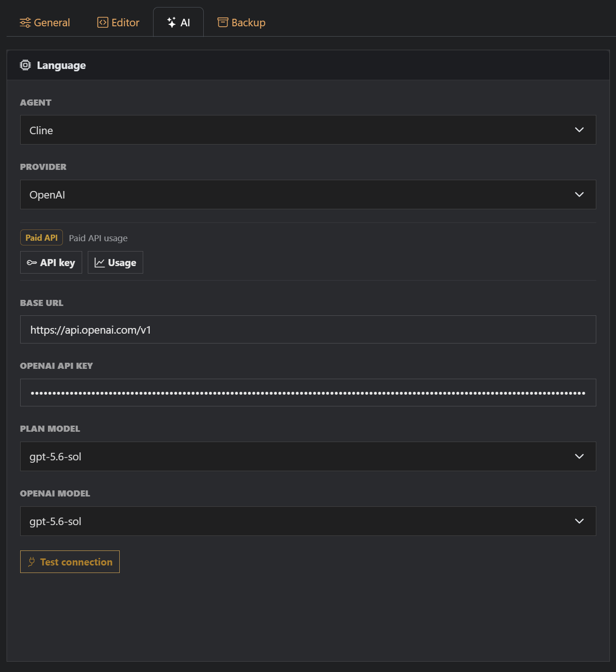Expand the Plan Model dropdown
This screenshot has width=616, height=672.
[x=308, y=457]
